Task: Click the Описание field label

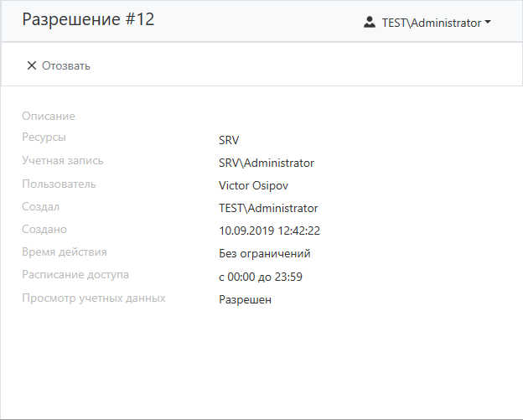Action: pyautogui.click(x=48, y=116)
